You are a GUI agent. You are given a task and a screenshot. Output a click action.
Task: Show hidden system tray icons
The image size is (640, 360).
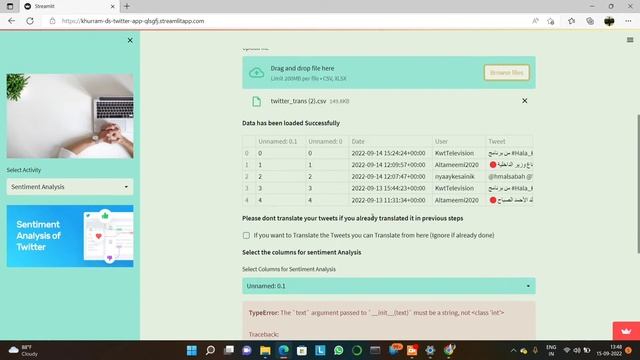click(513, 350)
